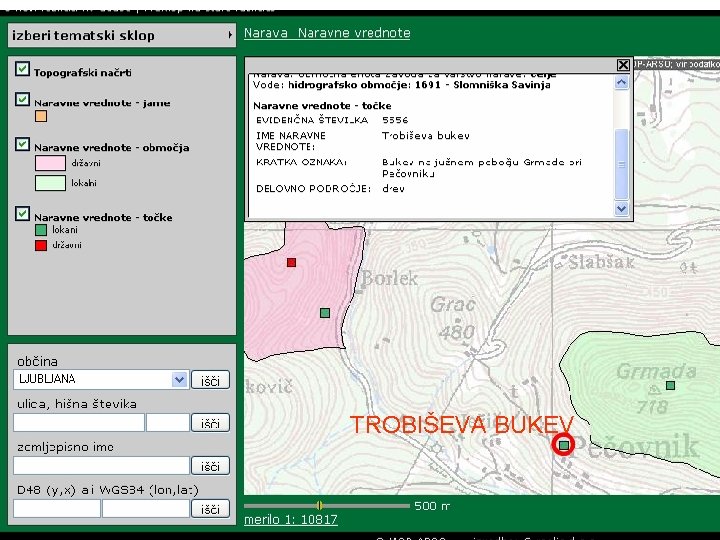720x540 pixels.
Task: Click išči button for D48 coordinates
Action: (210, 508)
